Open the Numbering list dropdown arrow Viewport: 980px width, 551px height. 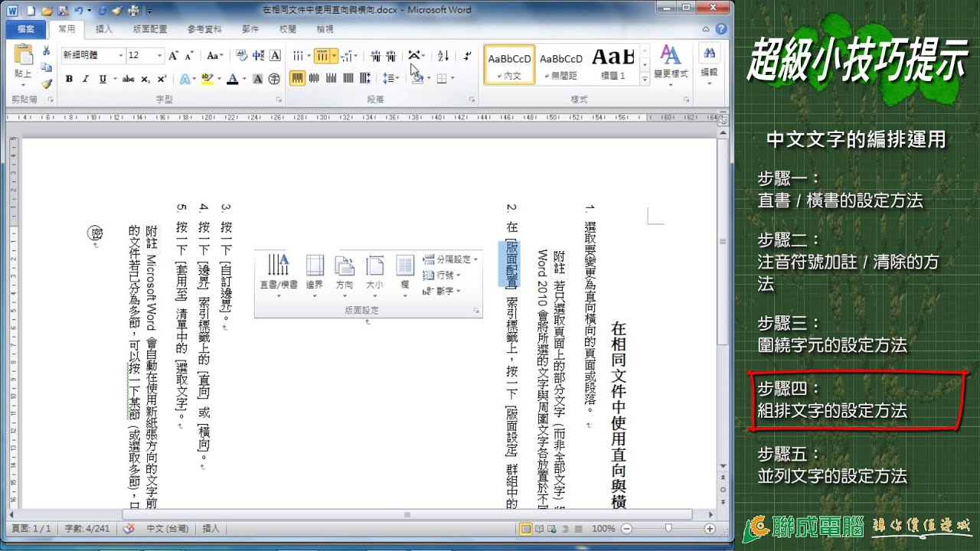pyautogui.click(x=335, y=55)
